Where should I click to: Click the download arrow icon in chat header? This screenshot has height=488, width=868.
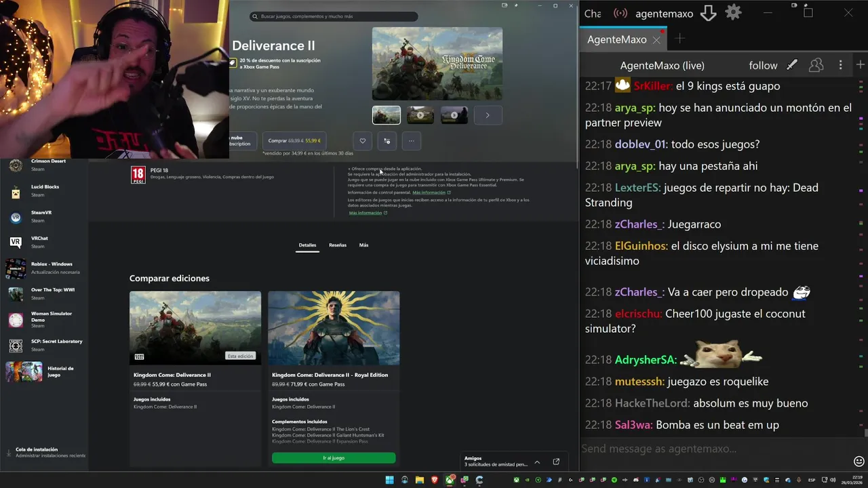point(708,13)
